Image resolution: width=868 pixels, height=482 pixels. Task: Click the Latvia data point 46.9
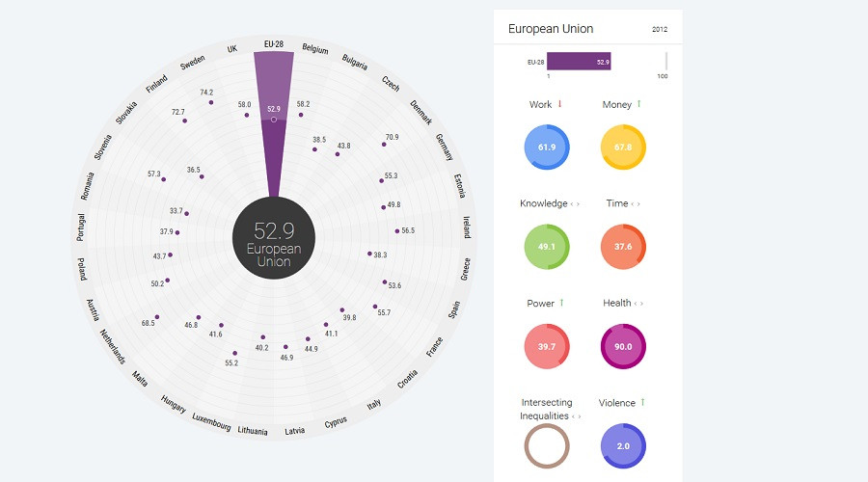click(x=285, y=347)
